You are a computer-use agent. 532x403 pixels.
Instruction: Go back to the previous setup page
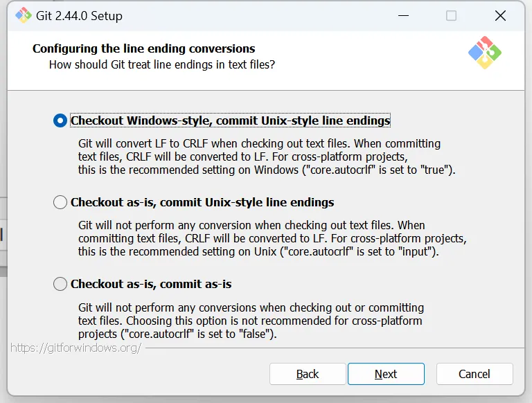(307, 374)
